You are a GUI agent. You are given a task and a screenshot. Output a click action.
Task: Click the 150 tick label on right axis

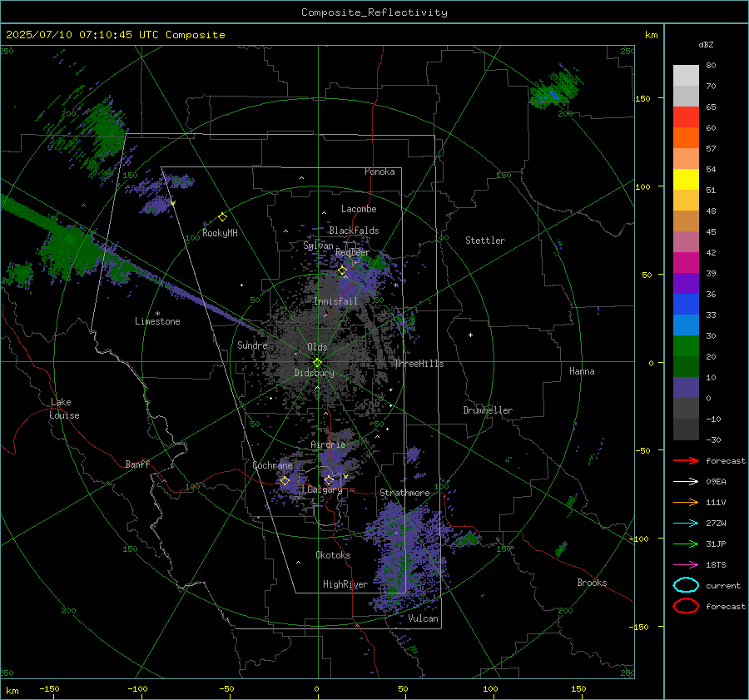pyautogui.click(x=642, y=98)
